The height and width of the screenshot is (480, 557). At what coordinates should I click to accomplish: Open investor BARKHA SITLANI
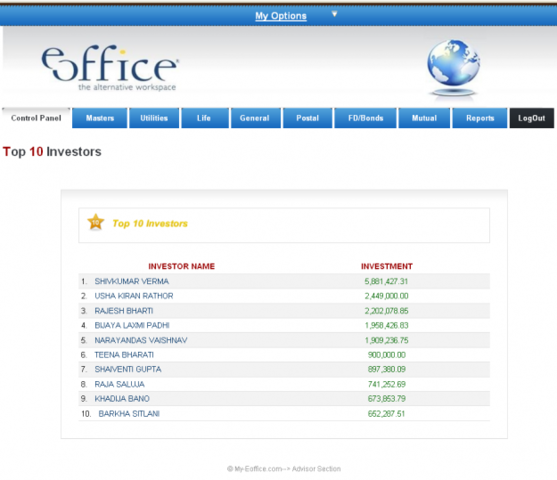coord(129,414)
